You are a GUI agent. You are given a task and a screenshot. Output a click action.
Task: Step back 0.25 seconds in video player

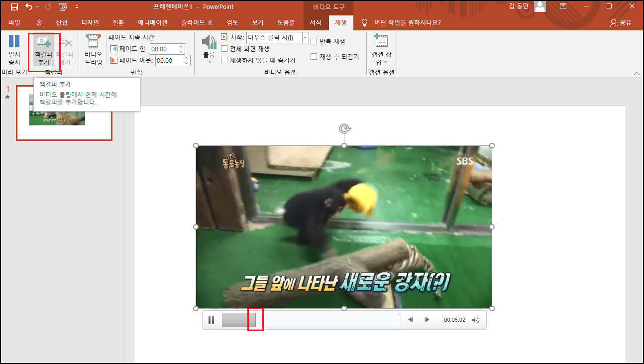tap(411, 320)
